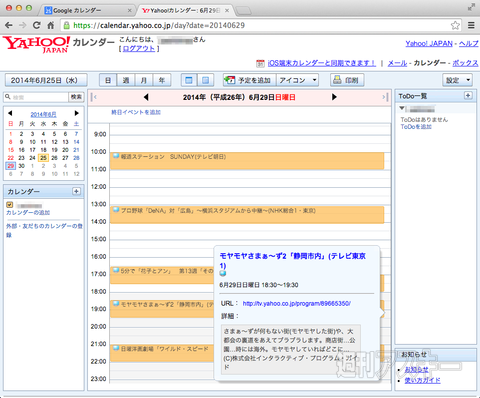This screenshot has width=480, height=398.
Task: Click the ログアウト link
Action: (x=139, y=49)
